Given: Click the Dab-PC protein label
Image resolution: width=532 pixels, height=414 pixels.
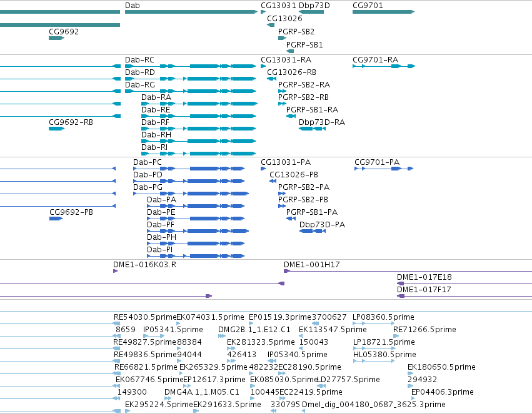Looking at the screenshot, I should 148,162.
